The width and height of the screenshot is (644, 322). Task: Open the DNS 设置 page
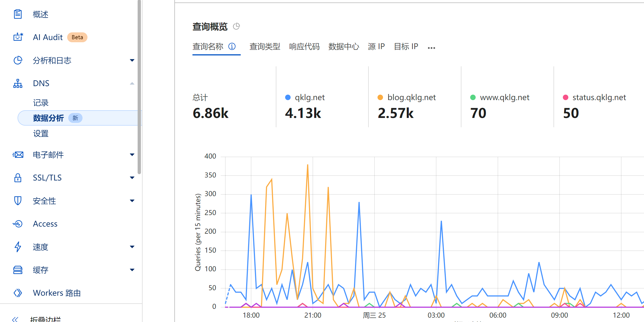pyautogui.click(x=41, y=134)
